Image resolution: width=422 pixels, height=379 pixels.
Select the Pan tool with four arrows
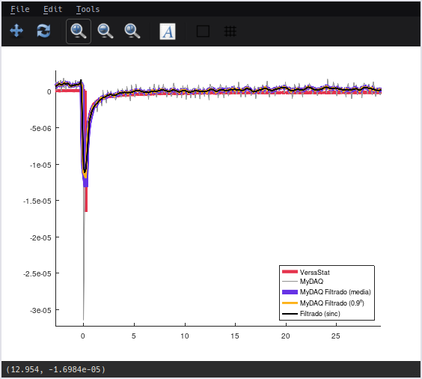(17, 31)
